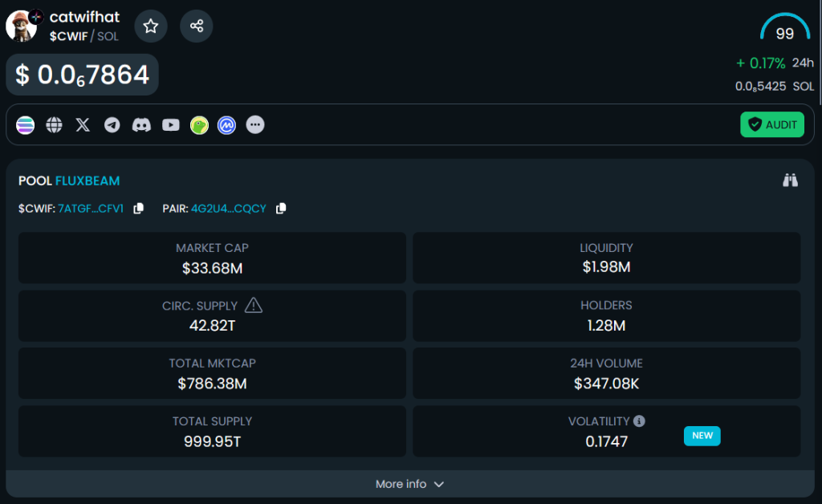Open the Discord server icon
This screenshot has height=504, width=822.
coord(141,125)
